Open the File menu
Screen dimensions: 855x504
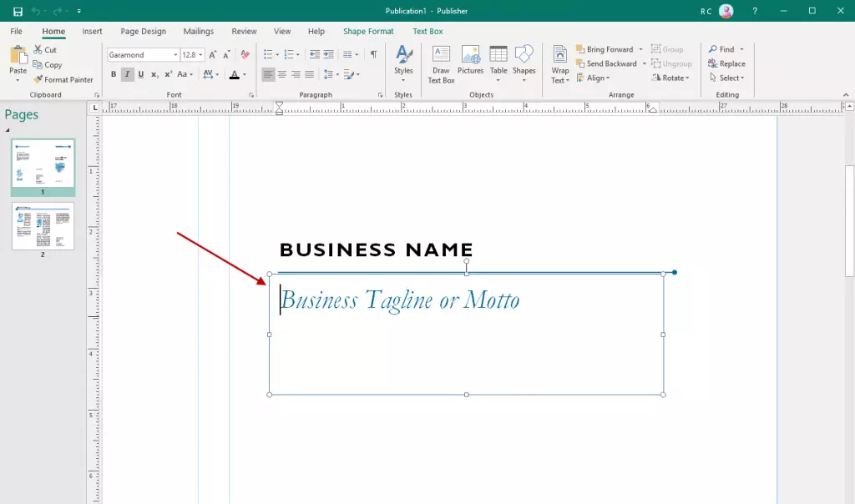tap(17, 31)
